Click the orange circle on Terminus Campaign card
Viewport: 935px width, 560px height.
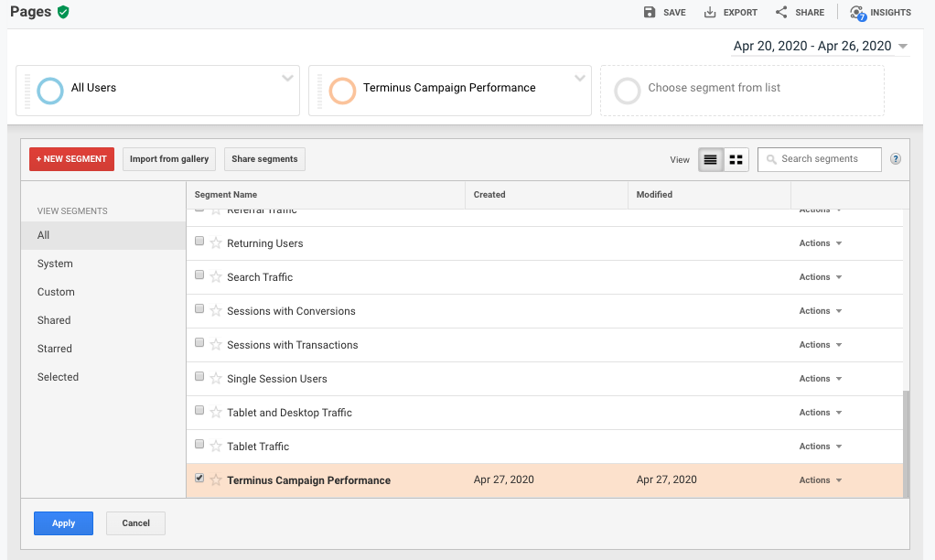click(342, 91)
